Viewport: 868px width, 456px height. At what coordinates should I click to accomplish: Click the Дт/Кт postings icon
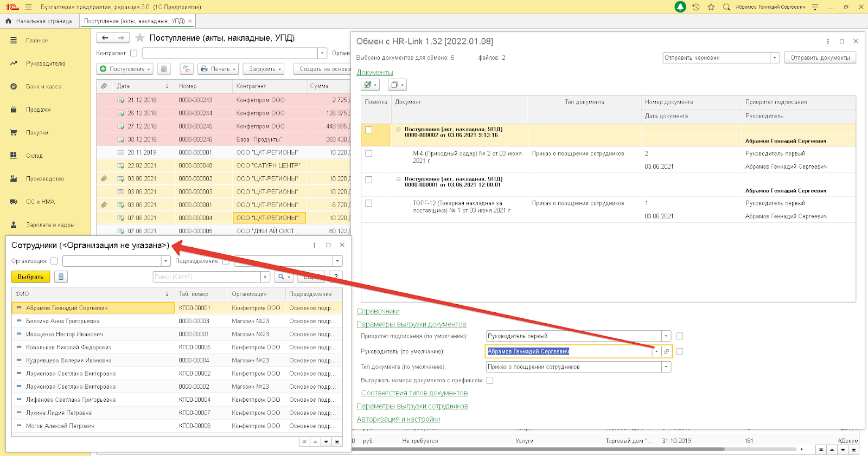coord(187,69)
